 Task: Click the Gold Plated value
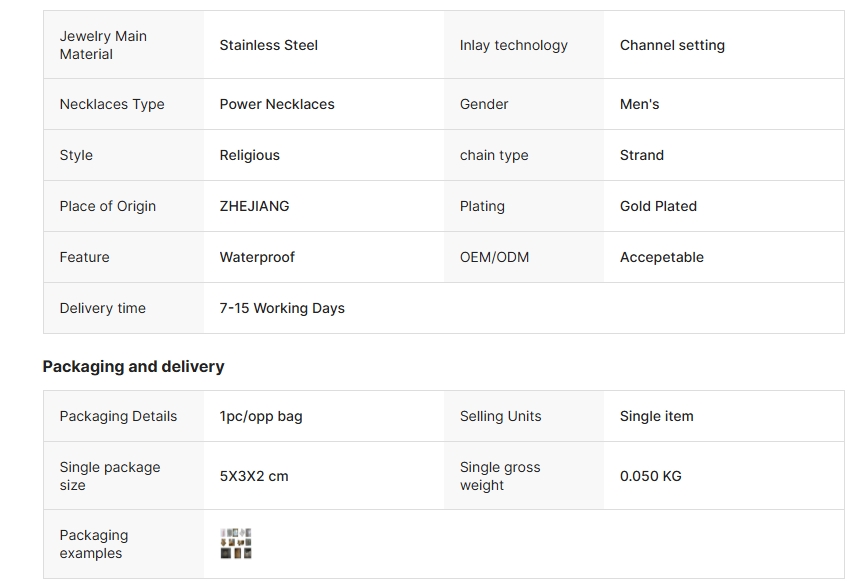pos(658,206)
